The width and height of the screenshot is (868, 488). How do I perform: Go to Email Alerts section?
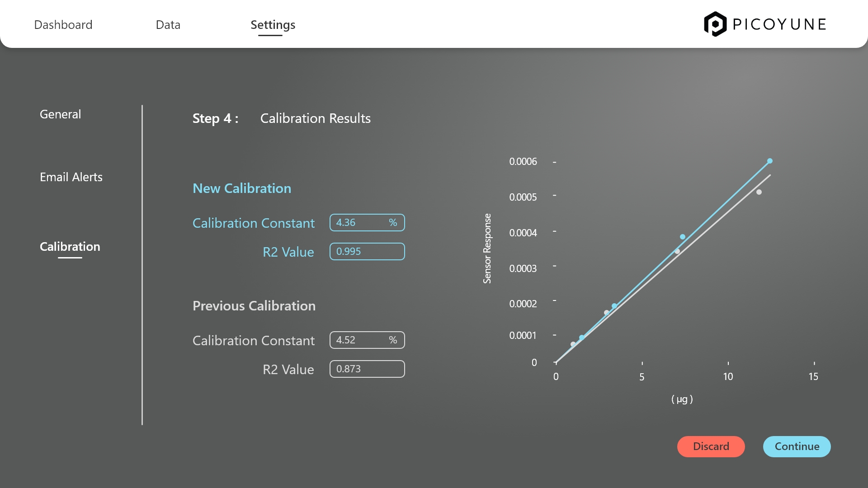pyautogui.click(x=71, y=177)
